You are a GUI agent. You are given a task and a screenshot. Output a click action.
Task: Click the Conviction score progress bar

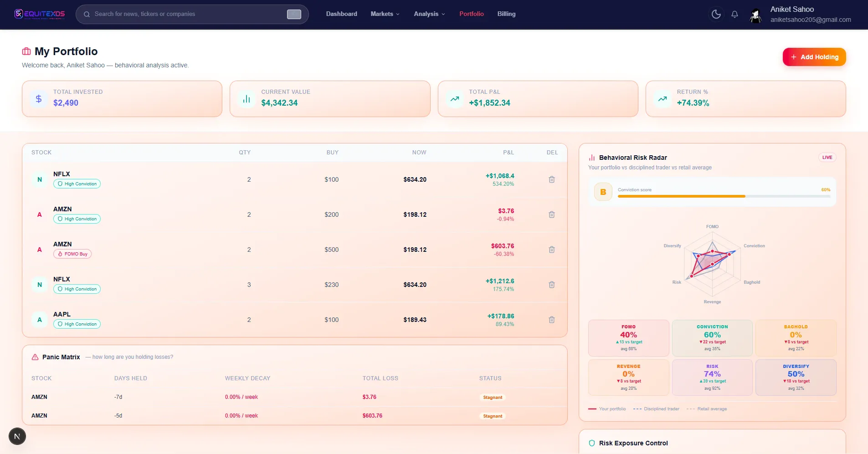[724, 196]
